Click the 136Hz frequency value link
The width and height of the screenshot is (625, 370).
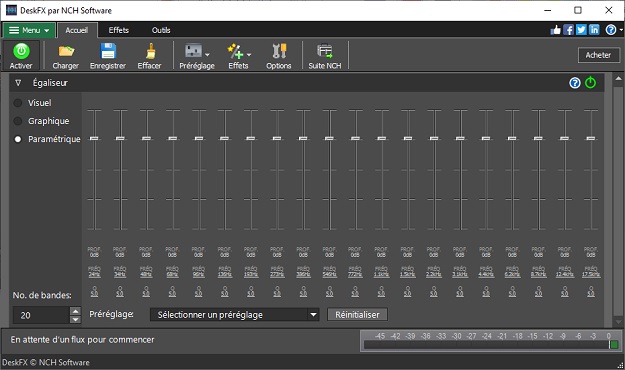coord(225,275)
